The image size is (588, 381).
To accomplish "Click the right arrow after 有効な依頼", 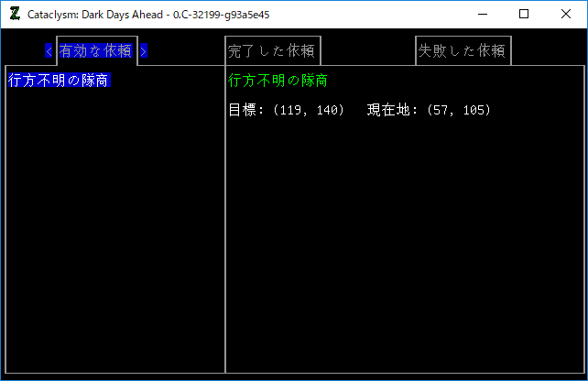I will (x=143, y=50).
